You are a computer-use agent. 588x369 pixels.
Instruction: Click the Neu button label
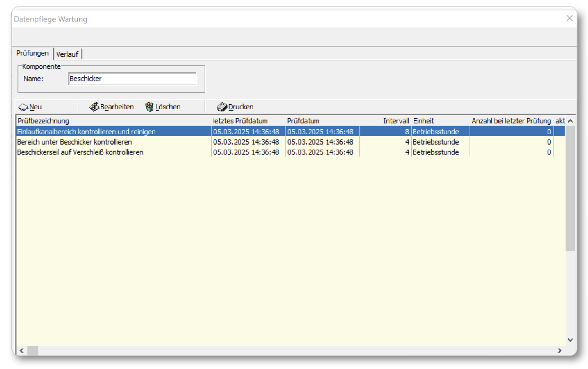pyautogui.click(x=35, y=107)
